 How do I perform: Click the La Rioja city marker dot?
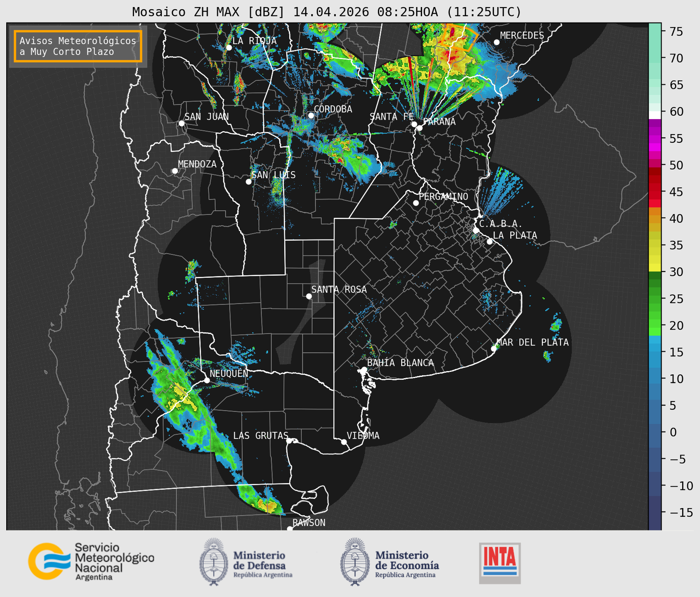coord(229,48)
